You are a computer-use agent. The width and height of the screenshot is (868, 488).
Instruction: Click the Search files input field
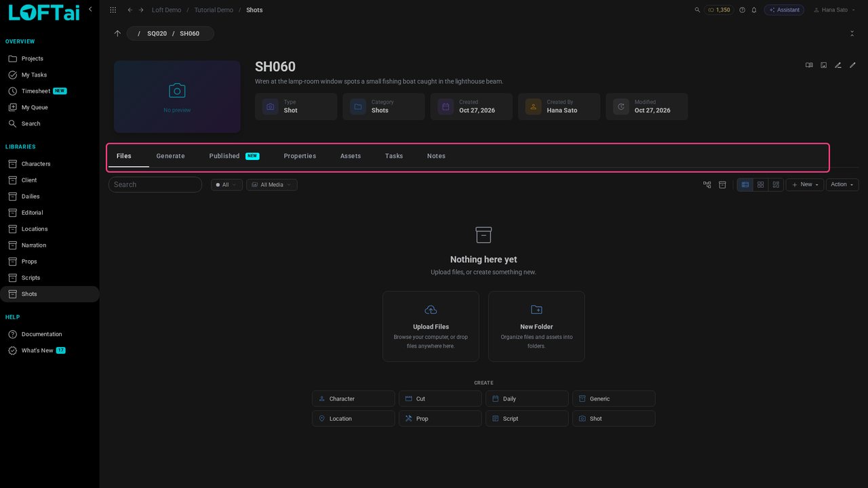pos(155,184)
